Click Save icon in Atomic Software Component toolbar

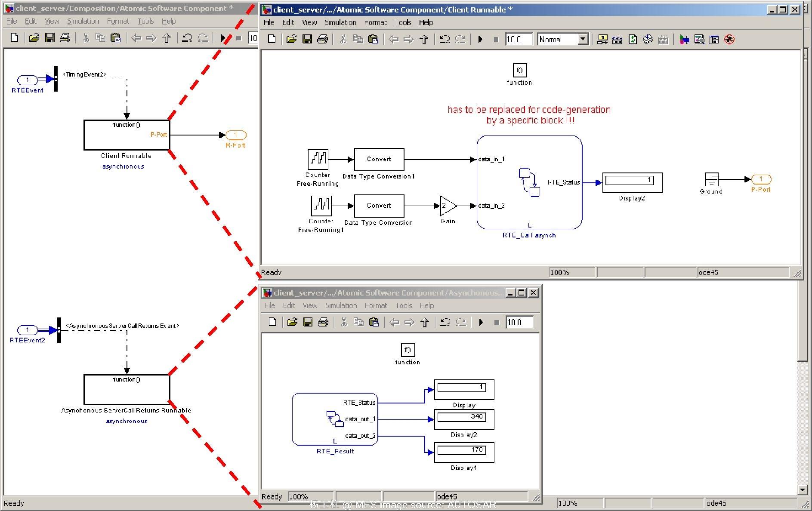click(x=50, y=38)
